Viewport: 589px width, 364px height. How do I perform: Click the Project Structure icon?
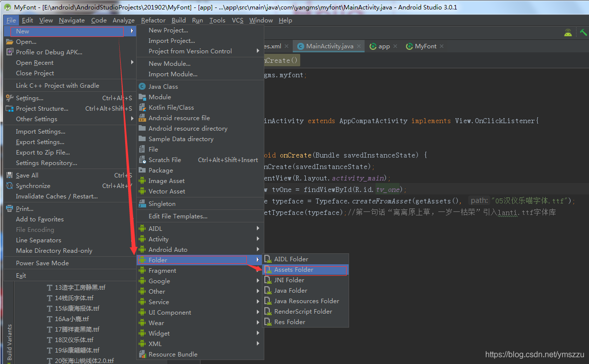pyautogui.click(x=9, y=109)
